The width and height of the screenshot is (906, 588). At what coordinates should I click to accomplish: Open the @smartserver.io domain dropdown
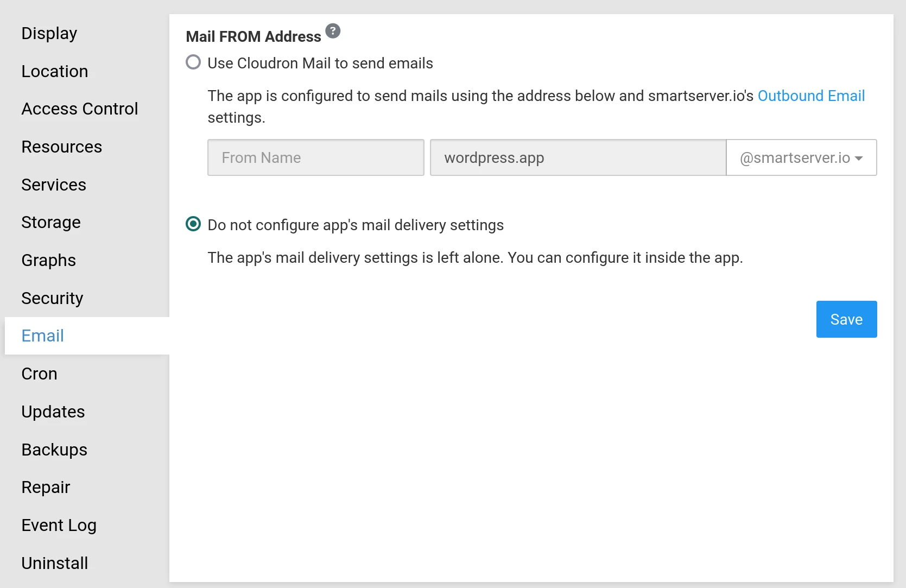(801, 157)
